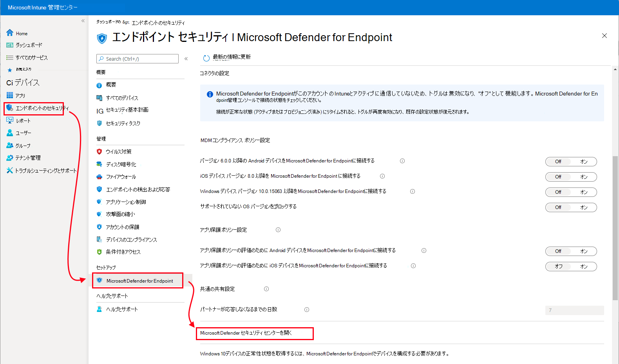Click 攻撃面の縮小 shield icon
Image resolution: width=619 pixels, height=364 pixels.
pyautogui.click(x=99, y=214)
